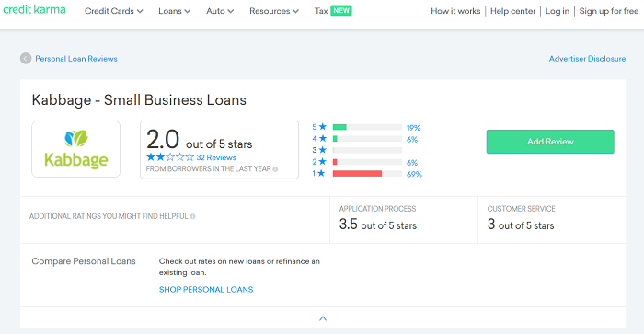Collapse the section with up chevron

[x=323, y=318]
